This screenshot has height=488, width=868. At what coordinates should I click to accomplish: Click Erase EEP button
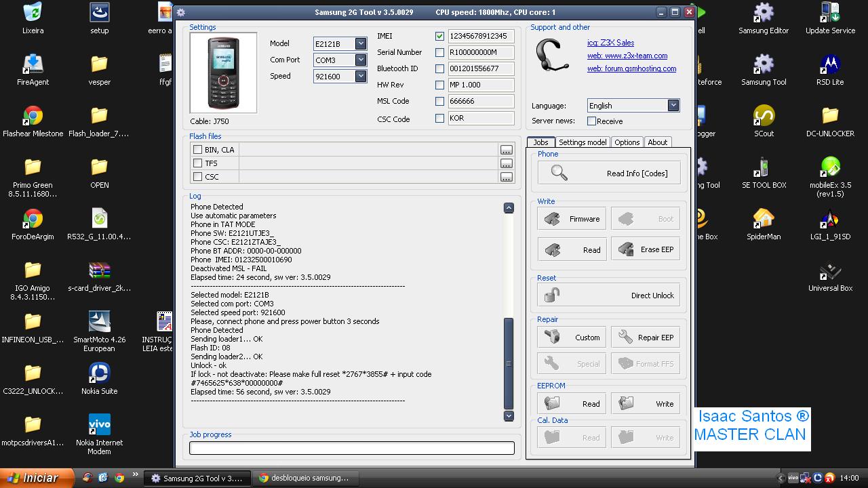click(645, 249)
